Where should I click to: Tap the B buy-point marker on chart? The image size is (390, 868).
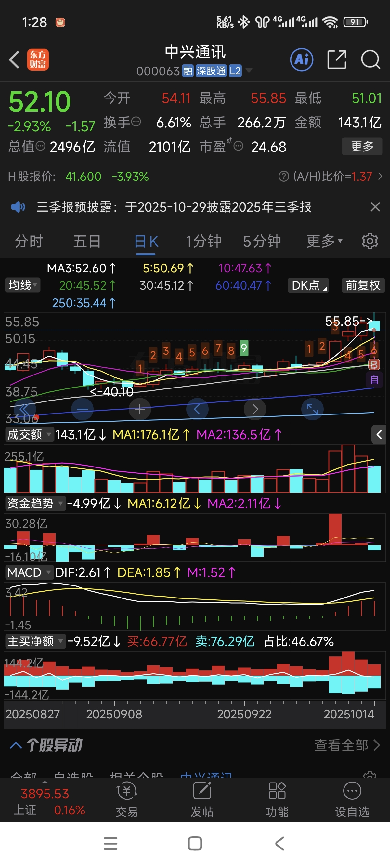tap(374, 364)
